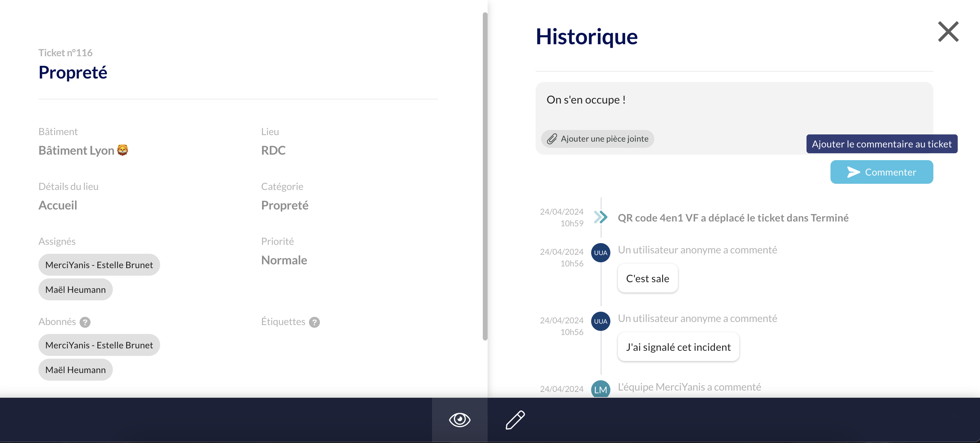Viewport: 980px width, 443px height.
Task: Click the Estelle Brunet subscriber chip under Abonnés
Action: pyautogui.click(x=99, y=345)
